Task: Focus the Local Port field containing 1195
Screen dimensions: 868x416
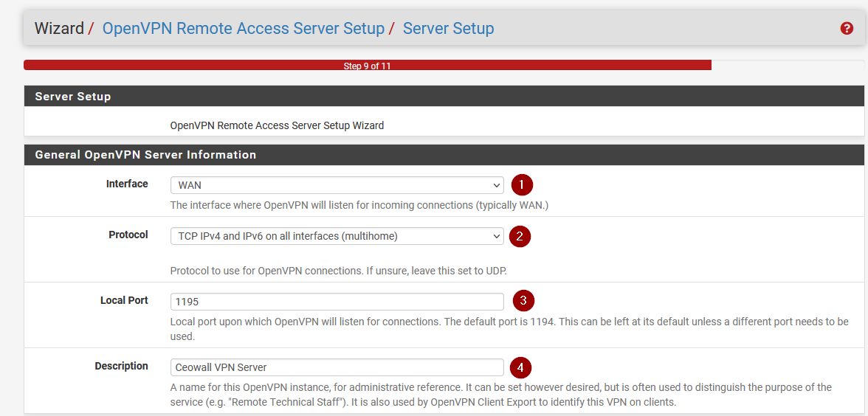Action: point(337,302)
